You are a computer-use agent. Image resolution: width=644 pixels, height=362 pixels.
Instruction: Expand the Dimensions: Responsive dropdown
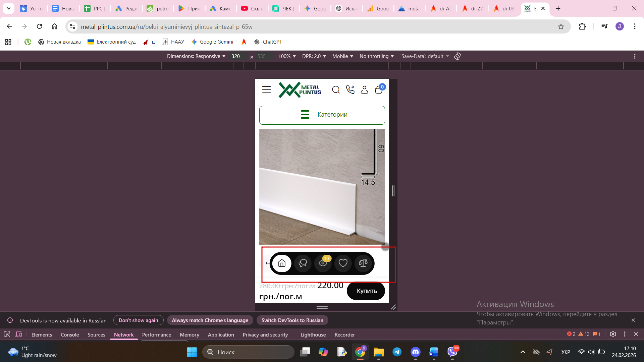[x=196, y=56]
